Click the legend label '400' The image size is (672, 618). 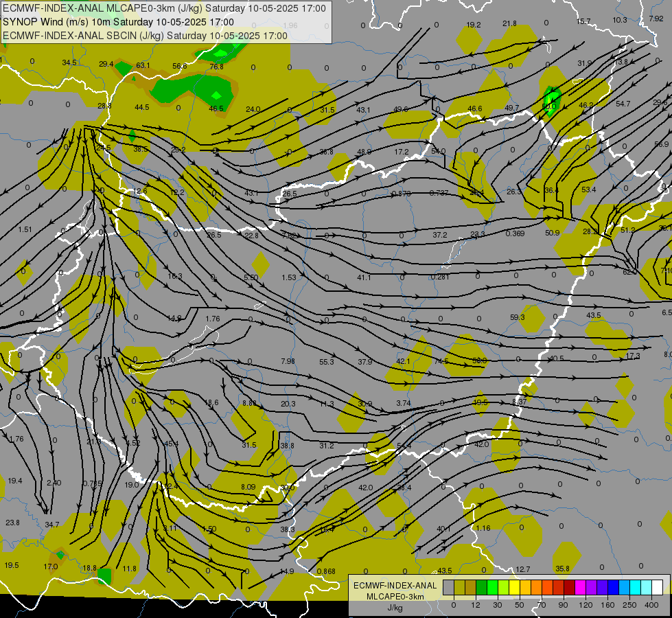point(651,605)
